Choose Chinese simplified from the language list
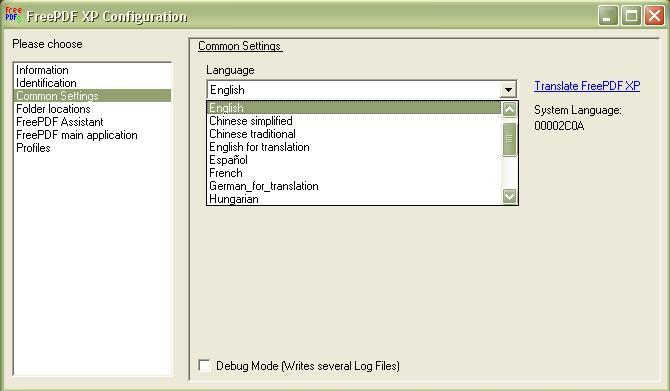The height and width of the screenshot is (391, 670). [354, 121]
